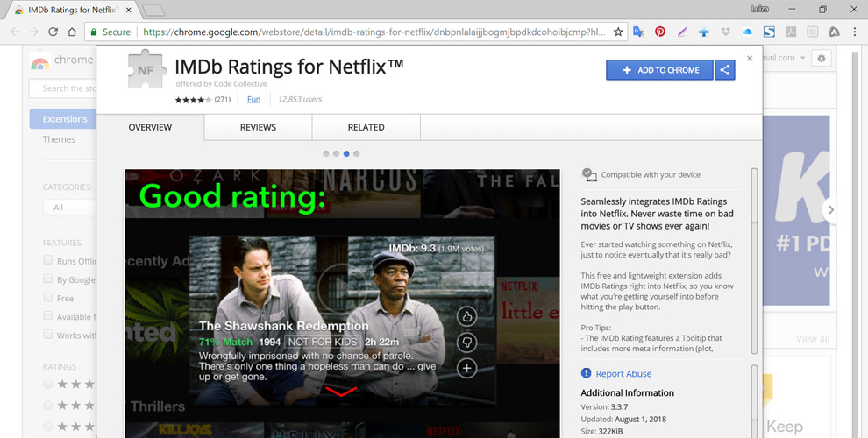Toggle the Works with Google Drive checkbox

coord(48,335)
